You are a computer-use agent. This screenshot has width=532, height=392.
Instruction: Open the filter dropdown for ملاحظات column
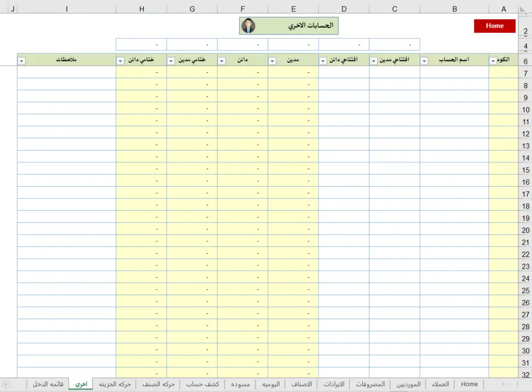coord(22,61)
